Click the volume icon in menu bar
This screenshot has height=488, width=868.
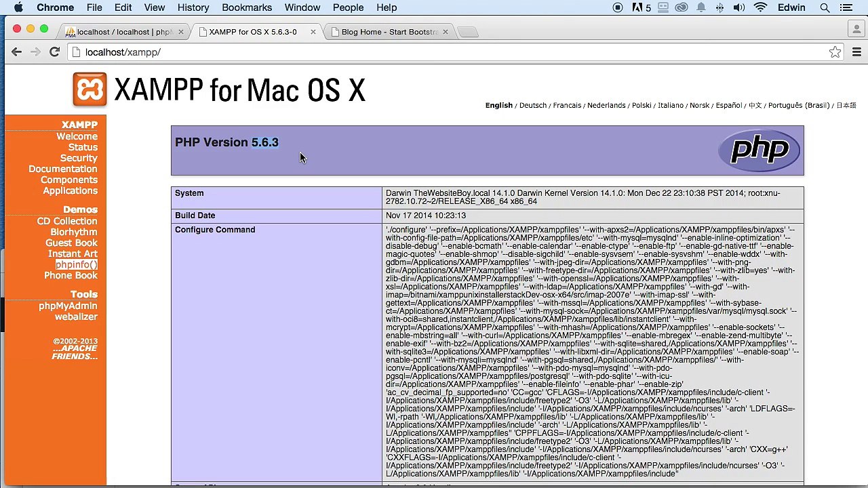tap(739, 7)
